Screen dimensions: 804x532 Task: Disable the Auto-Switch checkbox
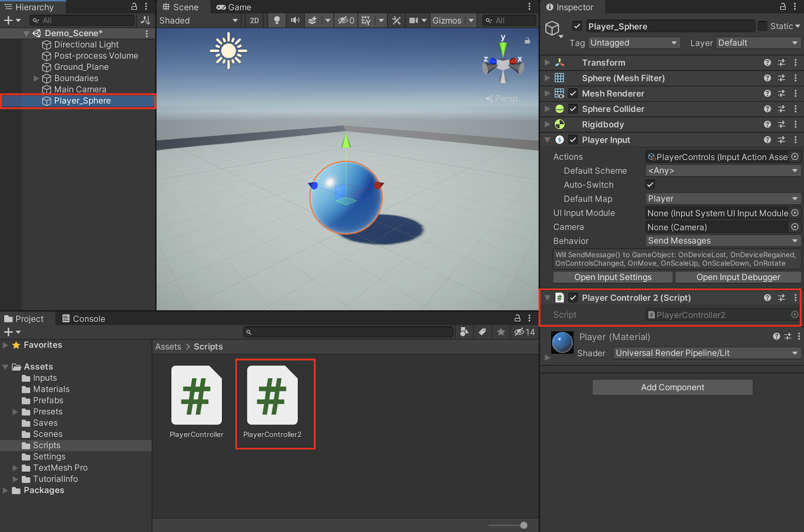pyautogui.click(x=650, y=185)
